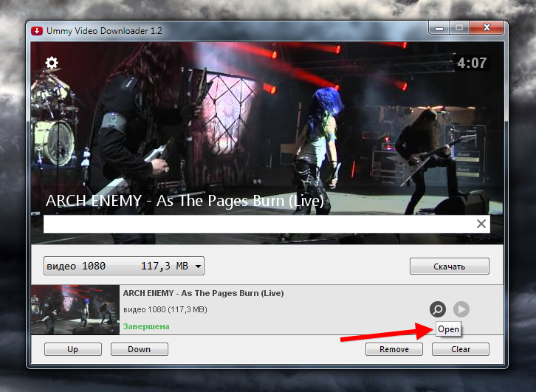The image size is (536, 392).
Task: Click download item title ARCH ENEMY text
Action: pyautogui.click(x=203, y=293)
